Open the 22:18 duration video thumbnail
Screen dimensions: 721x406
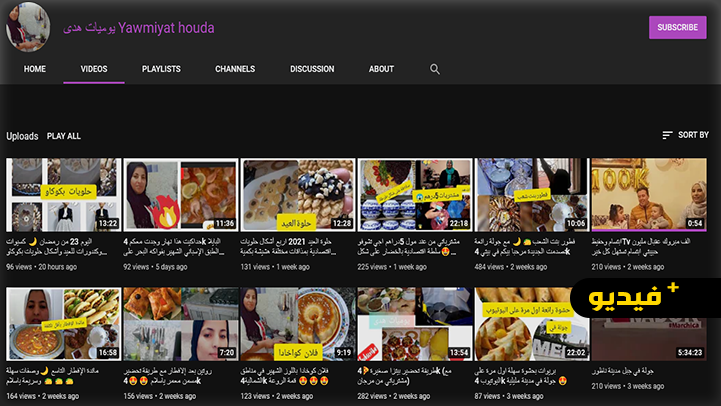coord(414,194)
